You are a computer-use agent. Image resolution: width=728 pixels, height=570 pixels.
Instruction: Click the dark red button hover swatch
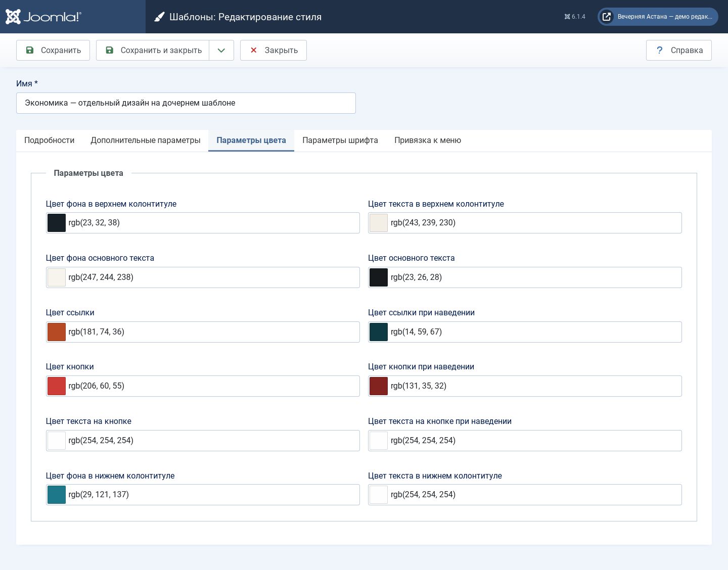point(379,386)
